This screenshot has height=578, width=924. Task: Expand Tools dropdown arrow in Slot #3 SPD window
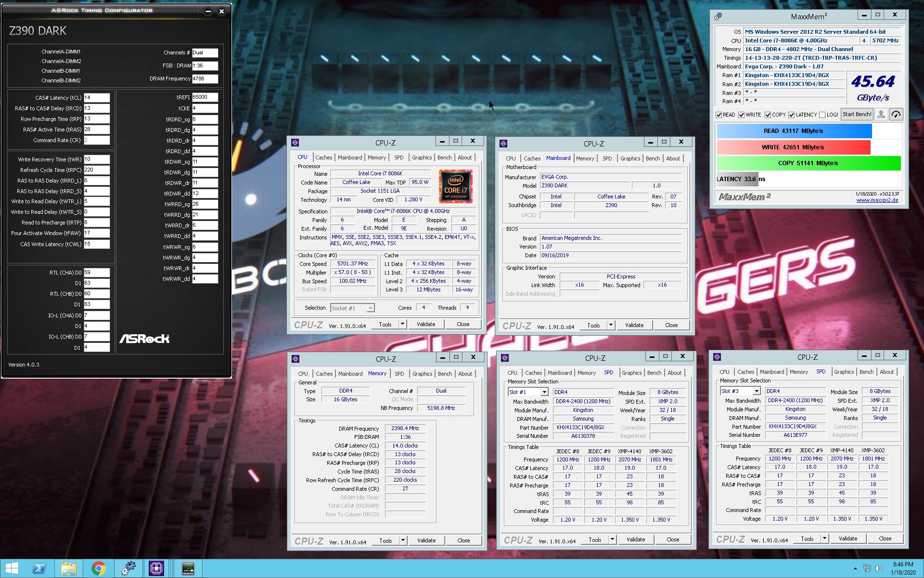click(x=825, y=539)
